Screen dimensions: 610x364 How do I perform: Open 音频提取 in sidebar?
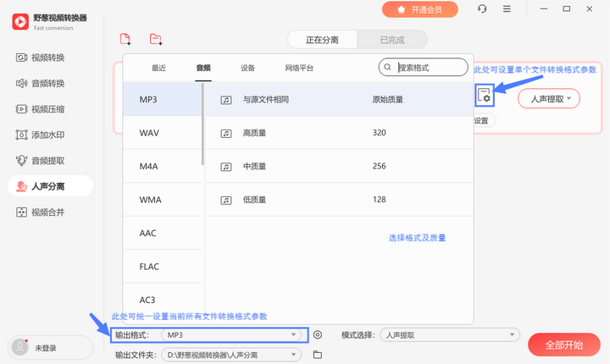(x=41, y=161)
